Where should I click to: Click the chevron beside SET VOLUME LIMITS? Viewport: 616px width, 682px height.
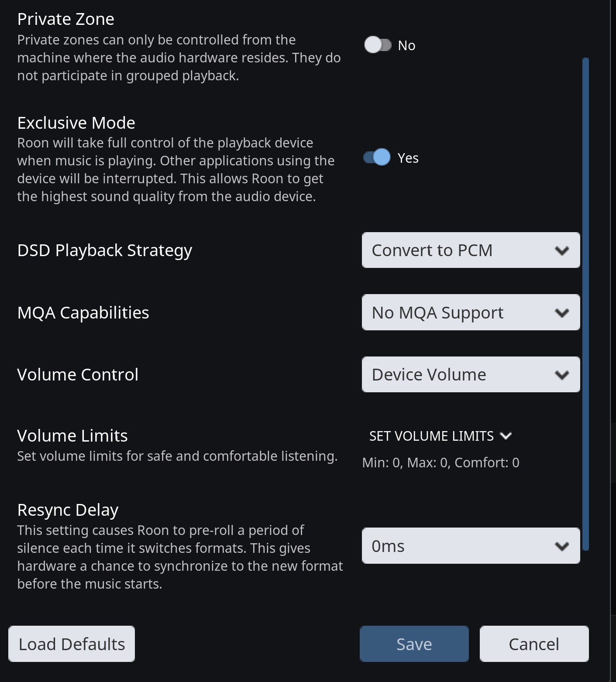pos(506,436)
